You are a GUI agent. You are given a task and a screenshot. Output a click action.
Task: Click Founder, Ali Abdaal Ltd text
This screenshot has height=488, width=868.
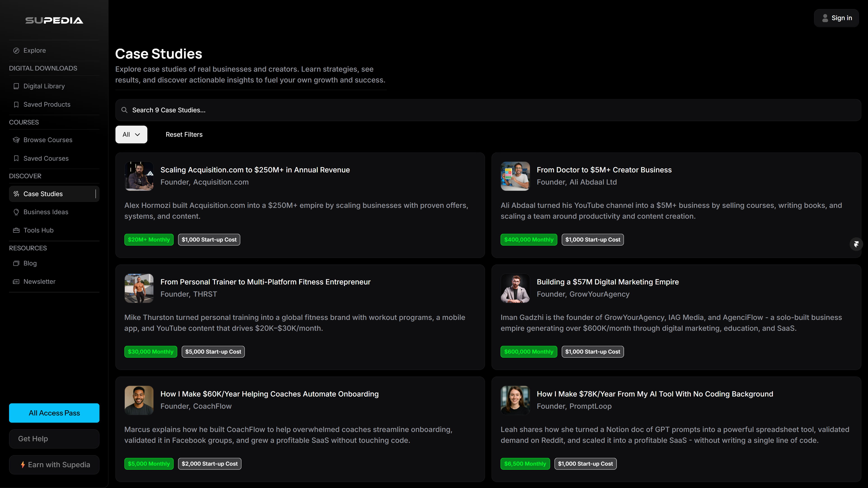(x=577, y=182)
